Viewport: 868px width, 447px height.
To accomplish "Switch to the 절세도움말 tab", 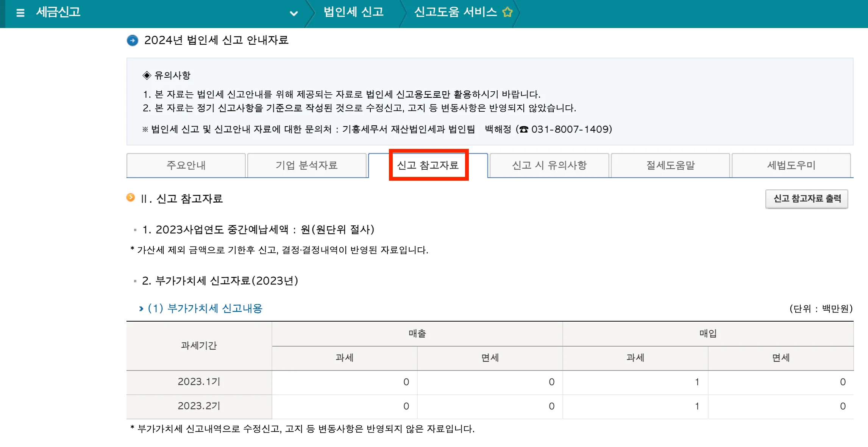I will 670,165.
